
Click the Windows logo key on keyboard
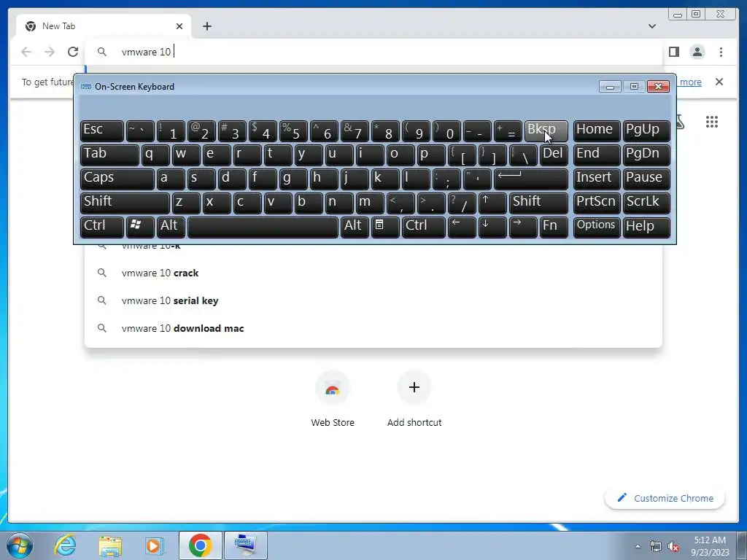140,227
